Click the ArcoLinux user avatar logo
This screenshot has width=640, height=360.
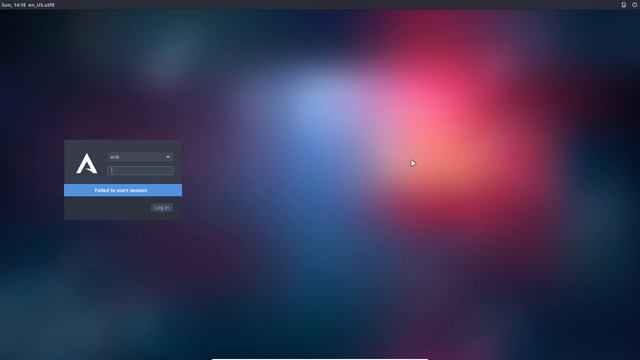tap(87, 164)
